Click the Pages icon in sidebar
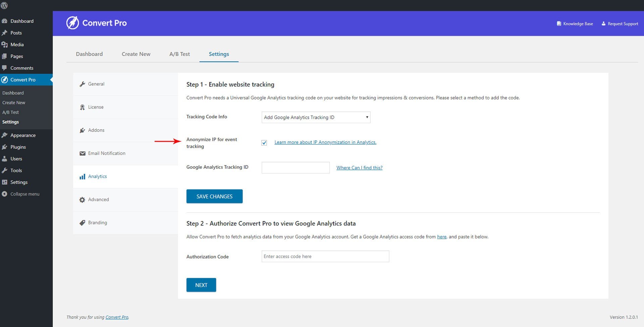644x327 pixels. point(4,56)
